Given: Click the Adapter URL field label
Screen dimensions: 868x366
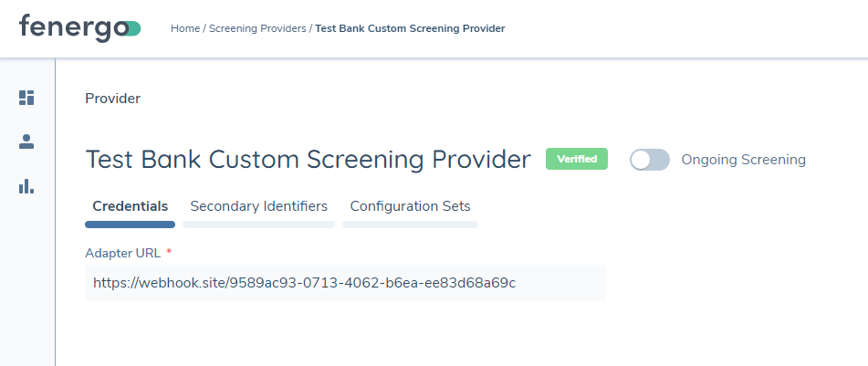Looking at the screenshot, I should [123, 252].
